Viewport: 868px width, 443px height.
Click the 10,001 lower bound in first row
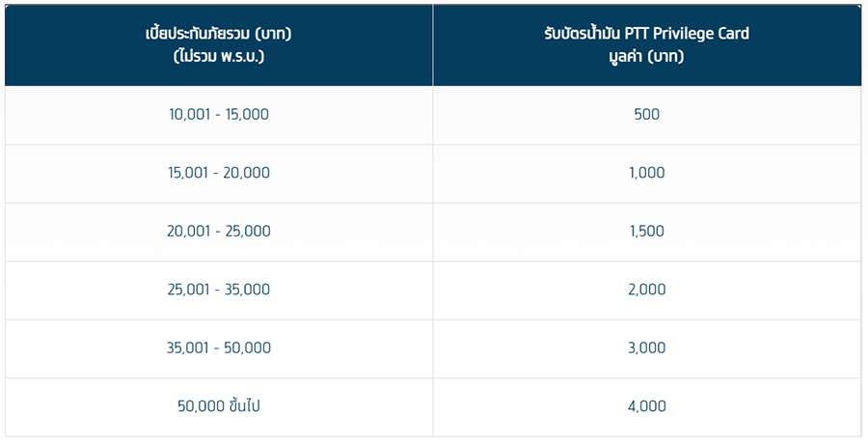[189, 115]
